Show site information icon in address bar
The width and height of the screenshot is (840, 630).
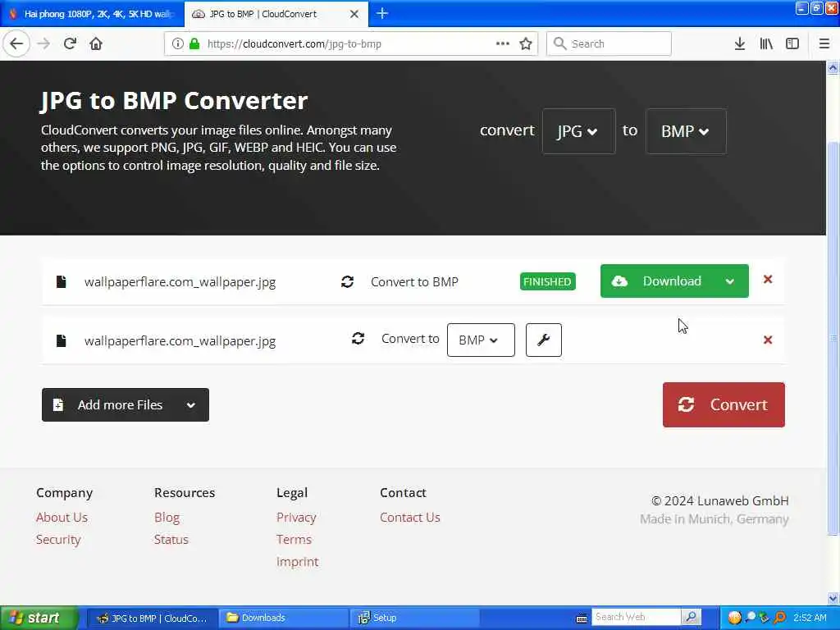(178, 44)
